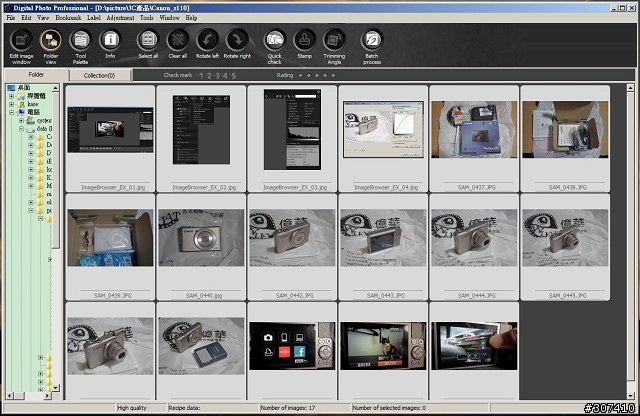640x416 pixels.
Task: Open the Help menu
Action: [191, 18]
